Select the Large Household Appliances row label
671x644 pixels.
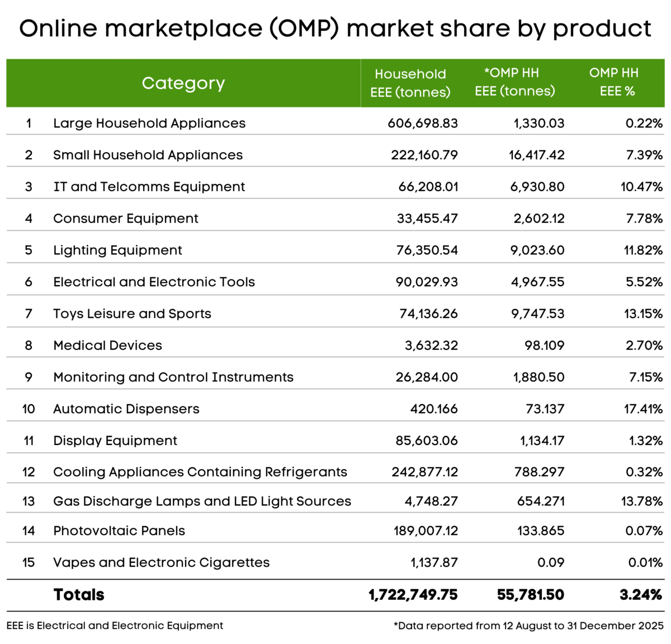pyautogui.click(x=149, y=124)
